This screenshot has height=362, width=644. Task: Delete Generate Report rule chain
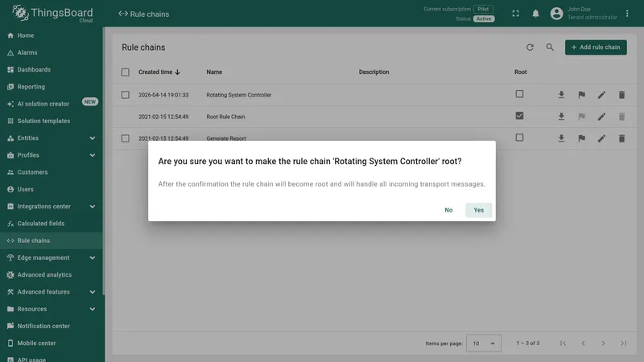(621, 138)
